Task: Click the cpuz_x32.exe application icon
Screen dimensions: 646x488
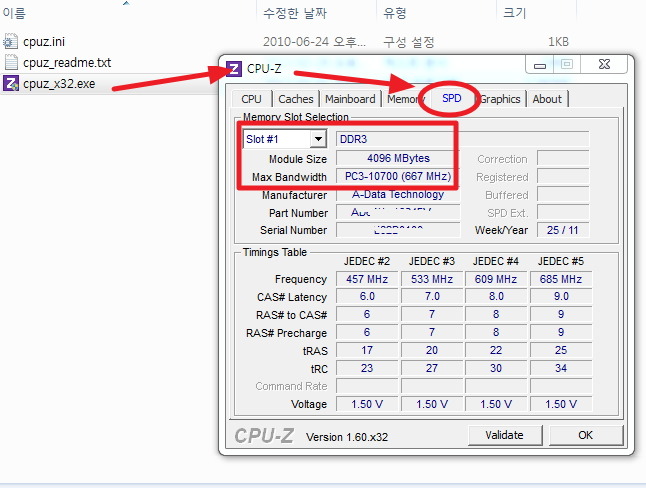Action: tap(11, 82)
